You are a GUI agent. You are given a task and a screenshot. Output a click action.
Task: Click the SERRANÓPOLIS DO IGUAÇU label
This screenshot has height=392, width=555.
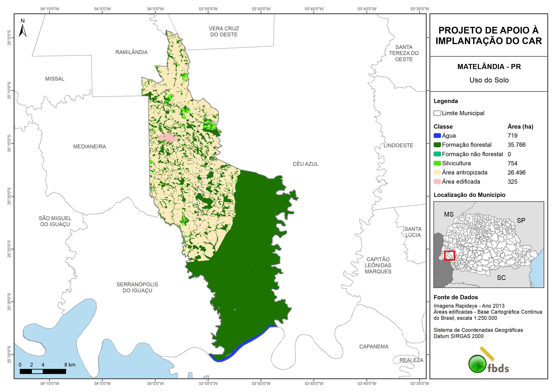pyautogui.click(x=137, y=287)
